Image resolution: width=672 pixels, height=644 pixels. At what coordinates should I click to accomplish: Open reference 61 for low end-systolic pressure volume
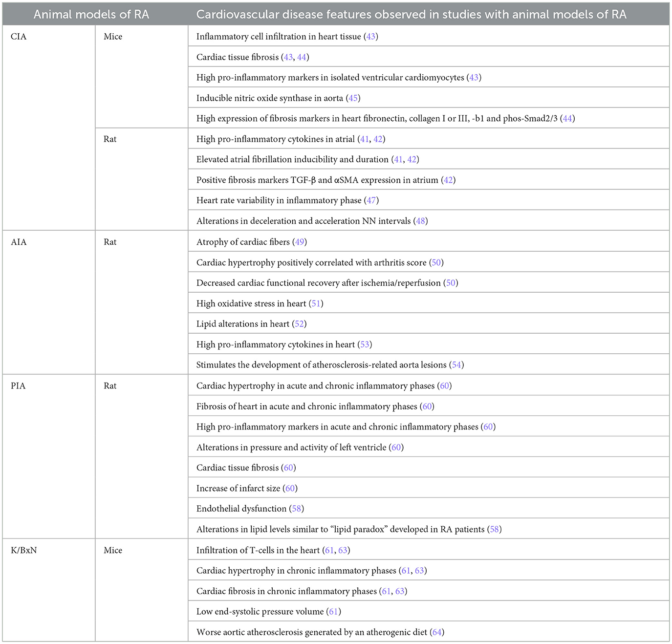click(x=334, y=612)
